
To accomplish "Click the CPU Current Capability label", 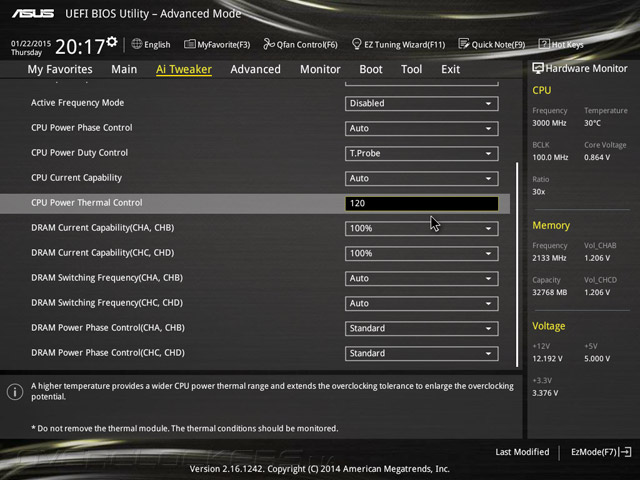I will click(76, 178).
